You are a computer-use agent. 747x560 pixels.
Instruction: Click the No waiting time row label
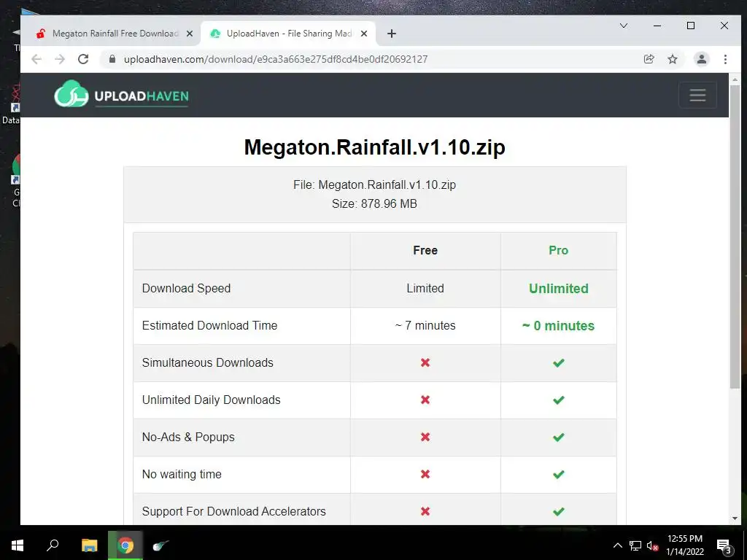tap(182, 474)
